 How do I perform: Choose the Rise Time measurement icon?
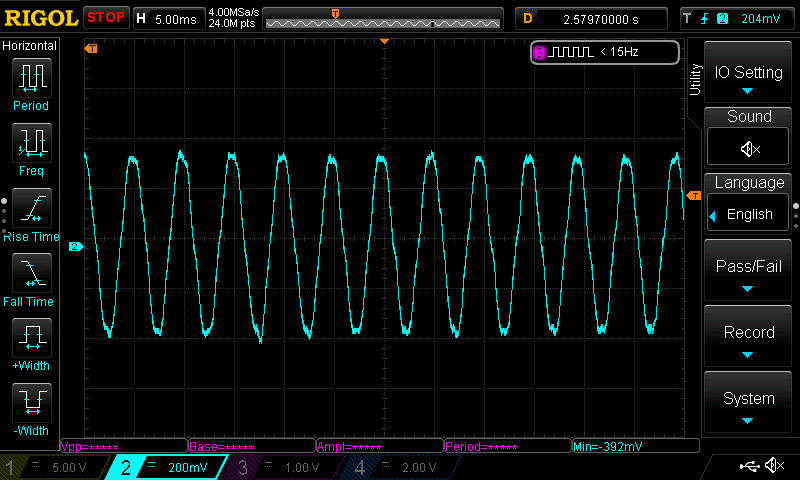point(31,209)
